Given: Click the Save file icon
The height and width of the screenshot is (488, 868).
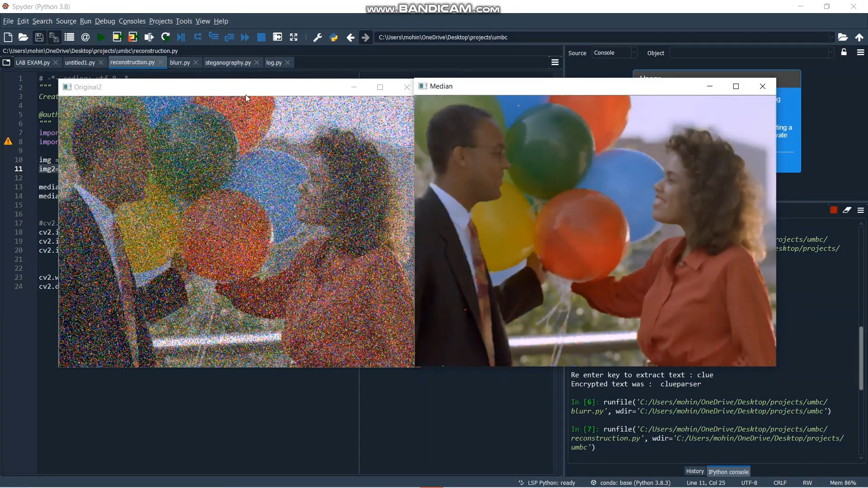Looking at the screenshot, I should coord(39,38).
